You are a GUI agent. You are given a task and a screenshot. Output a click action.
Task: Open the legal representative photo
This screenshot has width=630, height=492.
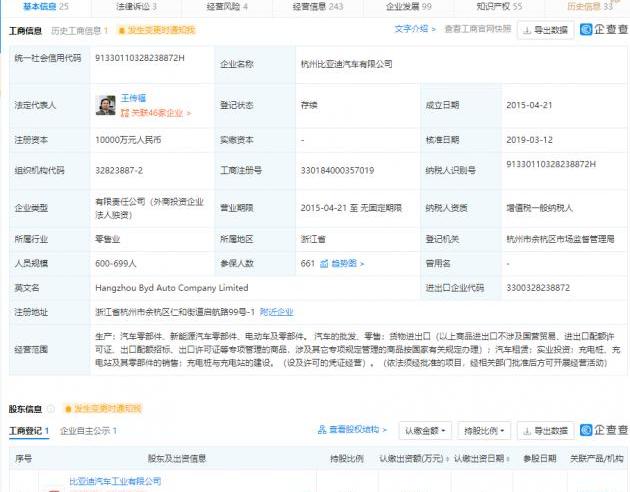point(106,105)
